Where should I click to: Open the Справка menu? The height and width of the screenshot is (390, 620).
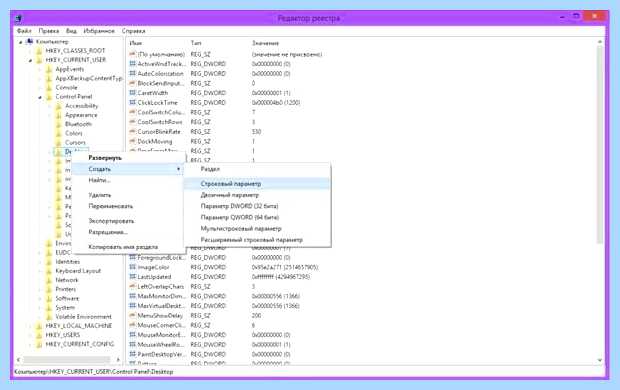click(x=134, y=31)
